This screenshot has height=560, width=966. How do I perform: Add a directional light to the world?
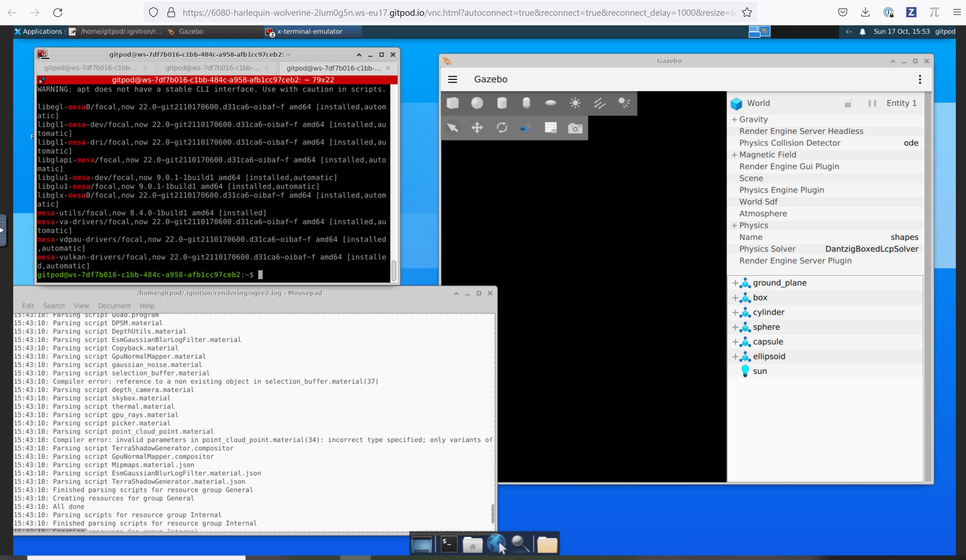click(x=600, y=103)
